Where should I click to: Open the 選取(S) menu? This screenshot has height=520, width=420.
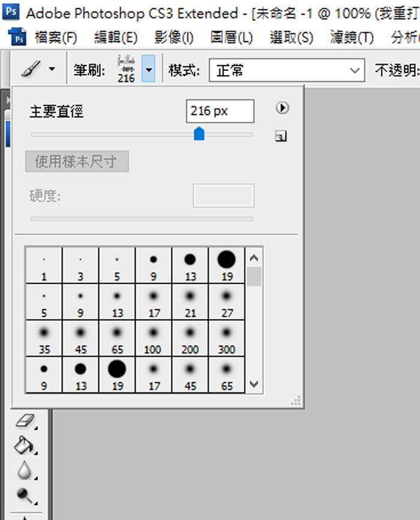(291, 37)
